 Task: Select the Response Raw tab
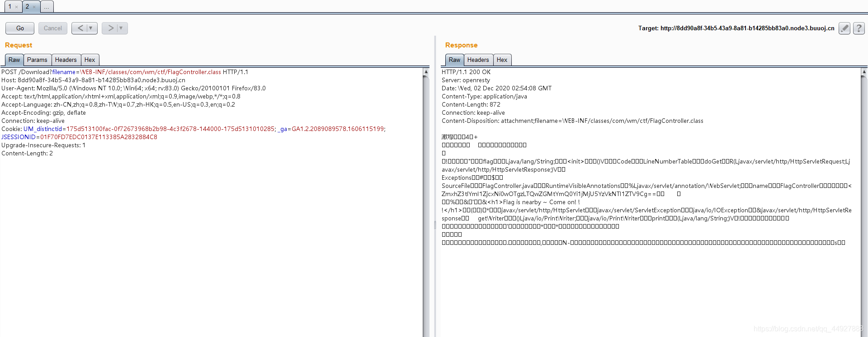click(x=454, y=60)
